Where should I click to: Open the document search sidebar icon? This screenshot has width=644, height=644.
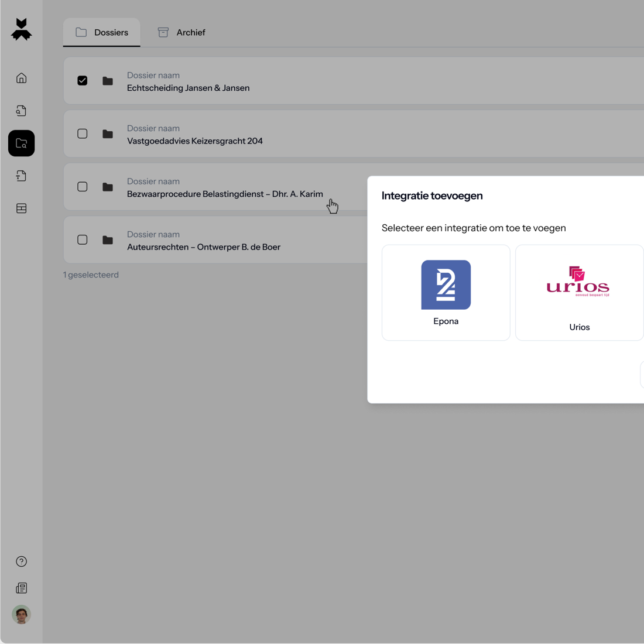[21, 111]
